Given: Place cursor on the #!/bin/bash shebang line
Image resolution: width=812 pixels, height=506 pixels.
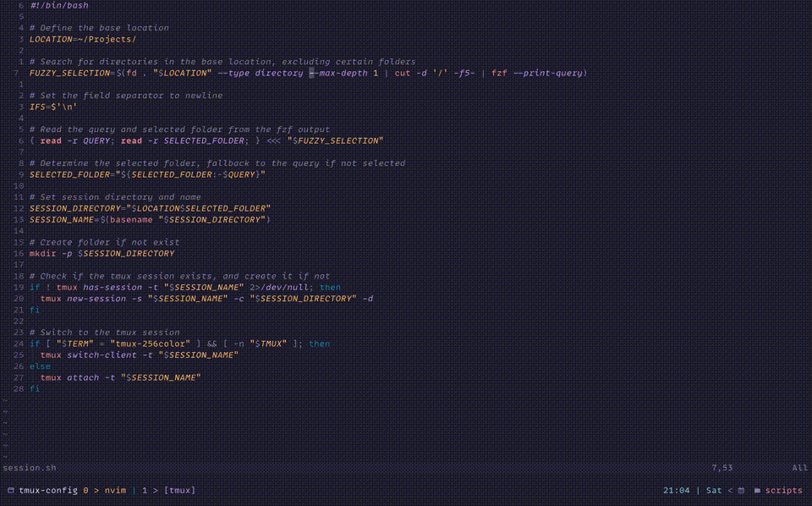Looking at the screenshot, I should coord(59,5).
